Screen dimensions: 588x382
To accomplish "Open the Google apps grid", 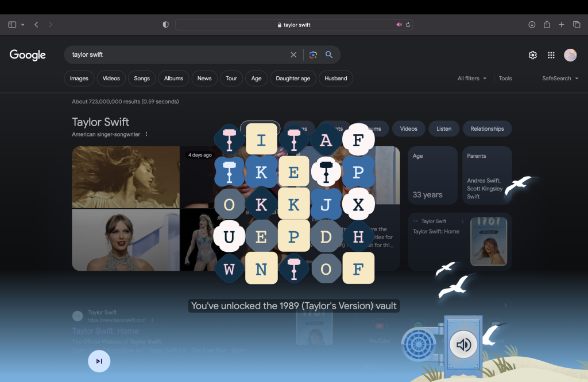I will click(551, 55).
